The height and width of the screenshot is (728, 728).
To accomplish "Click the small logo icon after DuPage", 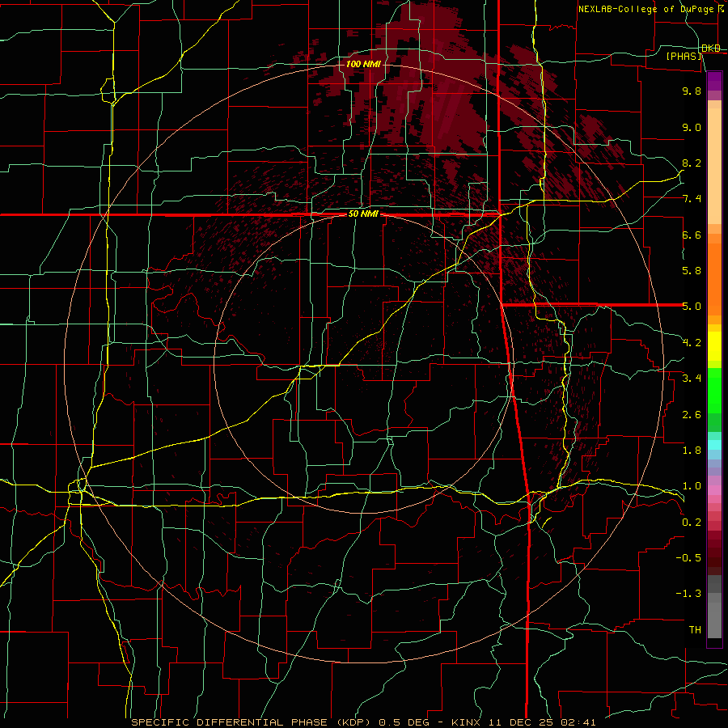I will tap(721, 9).
